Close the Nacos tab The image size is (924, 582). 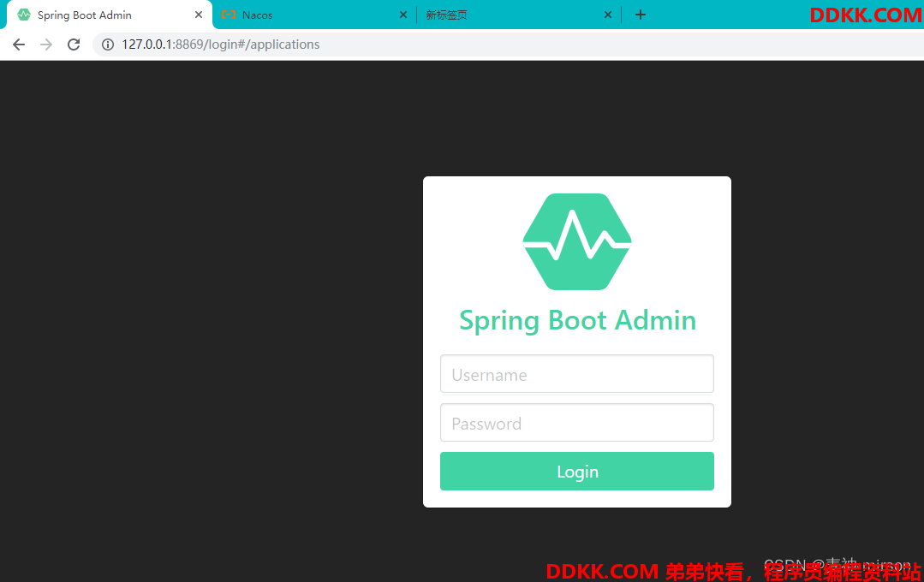click(403, 15)
